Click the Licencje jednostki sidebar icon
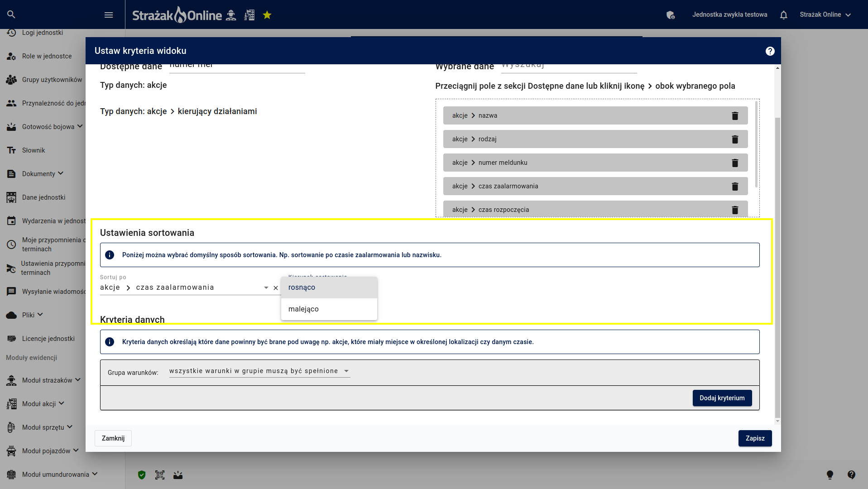 11,339
